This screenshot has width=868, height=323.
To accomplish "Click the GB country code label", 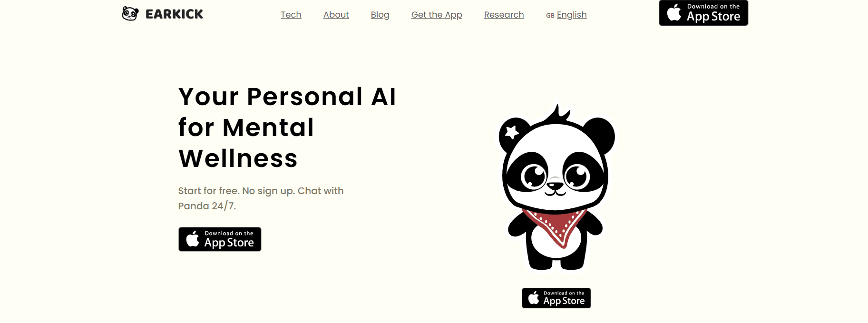I will pos(550,16).
